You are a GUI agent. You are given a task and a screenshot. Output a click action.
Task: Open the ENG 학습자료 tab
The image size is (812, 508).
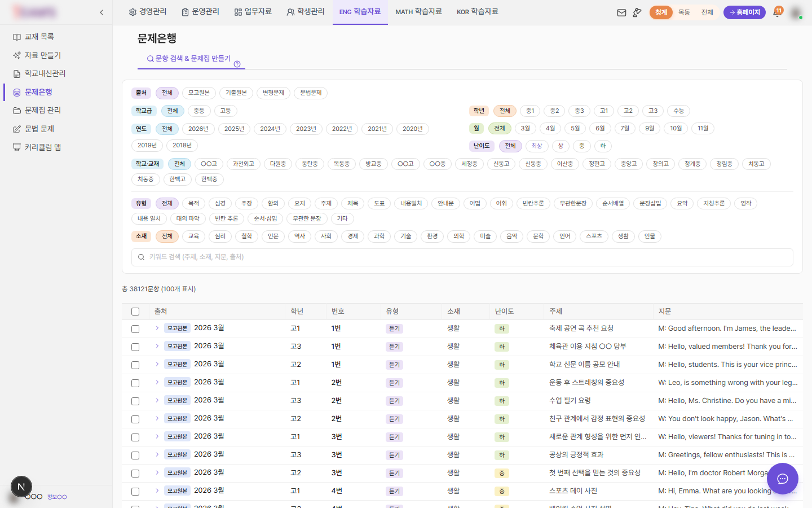[x=360, y=12]
